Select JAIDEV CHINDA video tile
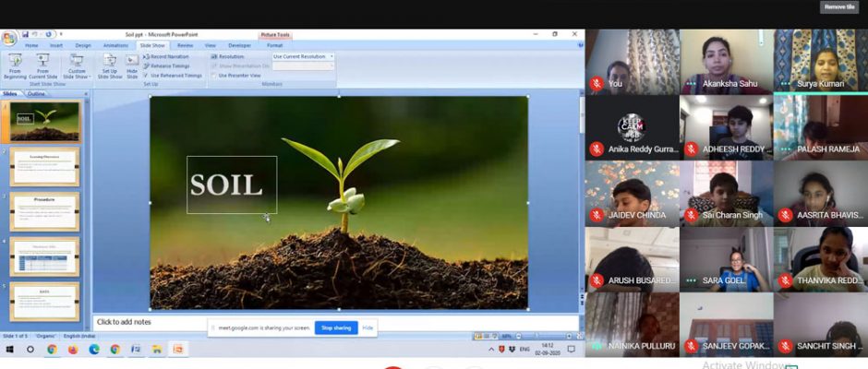Viewport: 868px width, 369px height. click(633, 194)
